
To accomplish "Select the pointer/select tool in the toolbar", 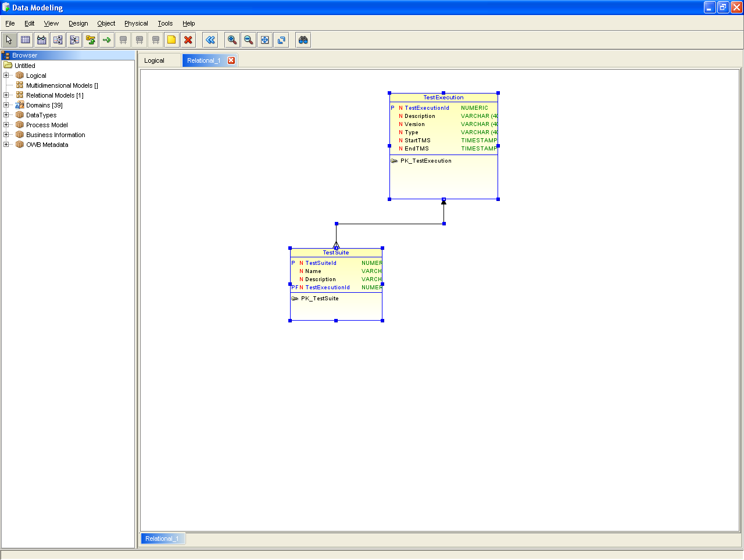I will tap(9, 40).
